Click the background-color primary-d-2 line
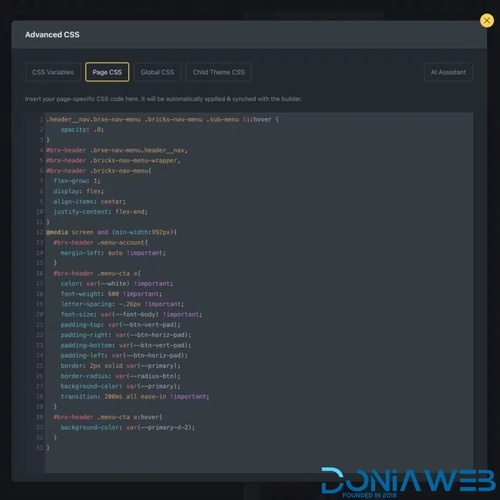Viewport: 500px width, 500px height. click(128, 427)
